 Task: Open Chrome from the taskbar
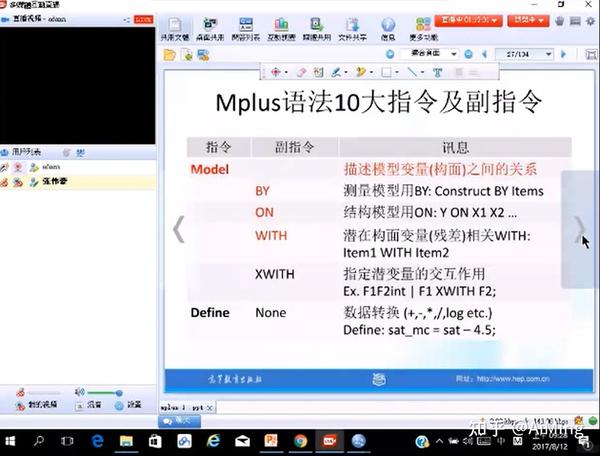(301, 441)
